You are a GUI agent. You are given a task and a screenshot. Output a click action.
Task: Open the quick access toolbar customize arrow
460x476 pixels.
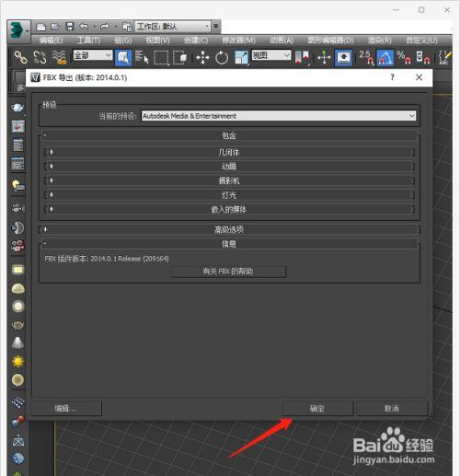pyautogui.click(x=216, y=27)
